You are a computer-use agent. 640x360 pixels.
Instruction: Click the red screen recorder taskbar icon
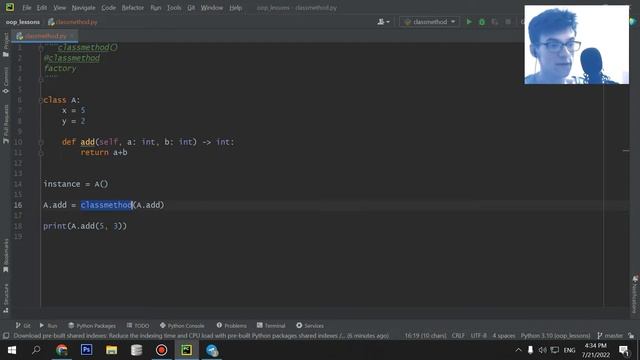tap(162, 350)
